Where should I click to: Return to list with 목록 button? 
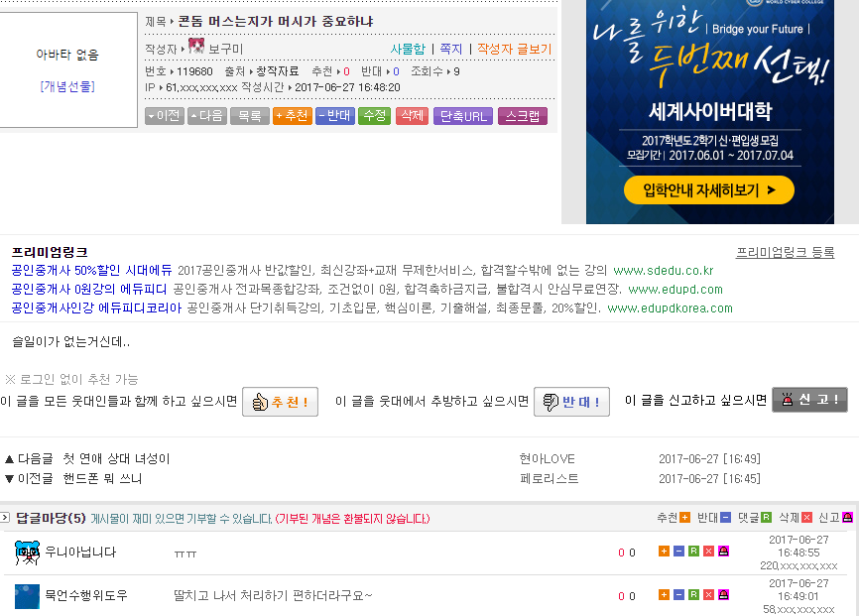click(x=250, y=116)
